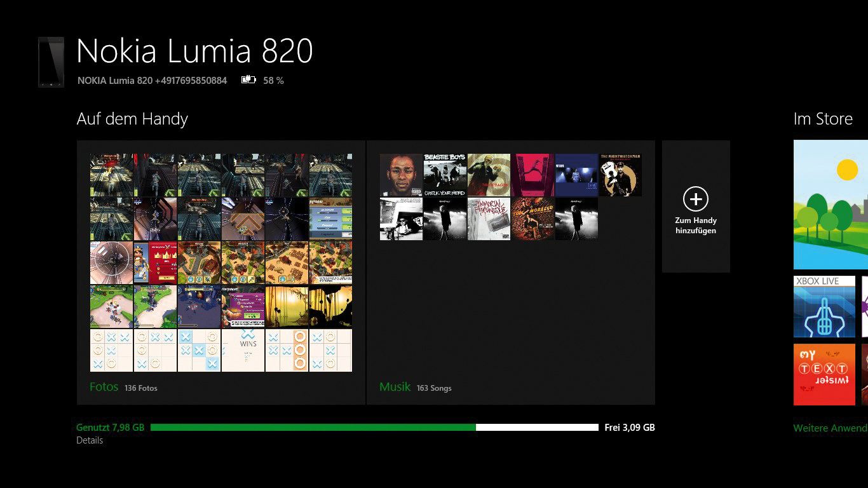Click the 136 Fotos count text

pos(141,388)
